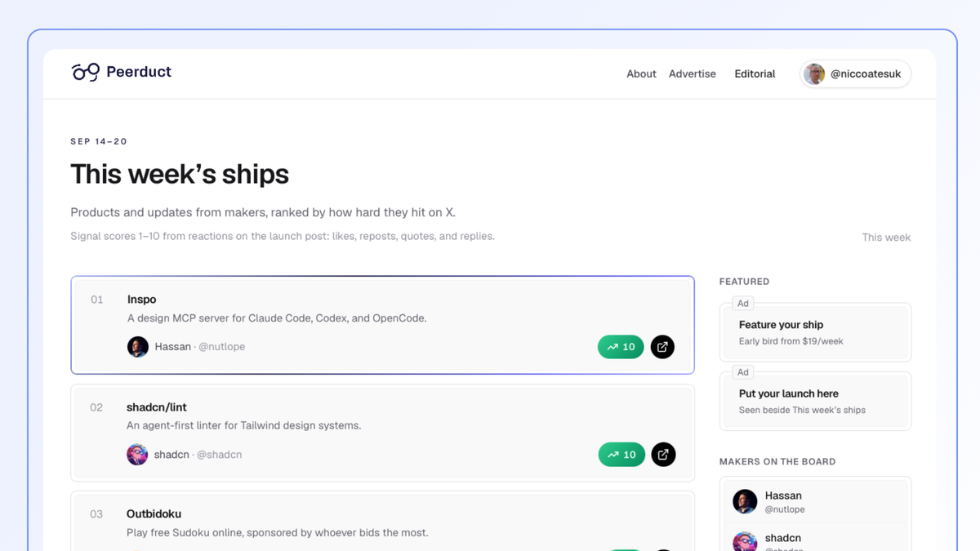Click the profile photo next to @niccoatesuk
Image resolution: width=980 pixels, height=551 pixels.
pyautogui.click(x=814, y=74)
